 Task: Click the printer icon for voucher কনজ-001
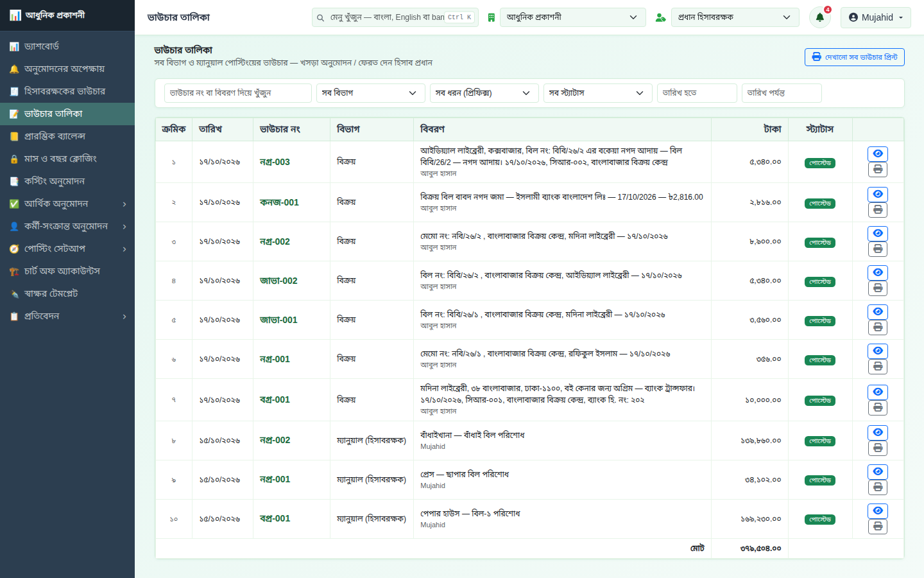pos(878,210)
